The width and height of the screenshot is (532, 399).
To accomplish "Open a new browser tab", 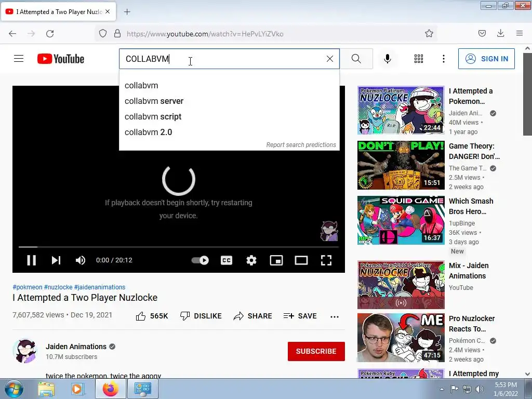I will (x=127, y=12).
